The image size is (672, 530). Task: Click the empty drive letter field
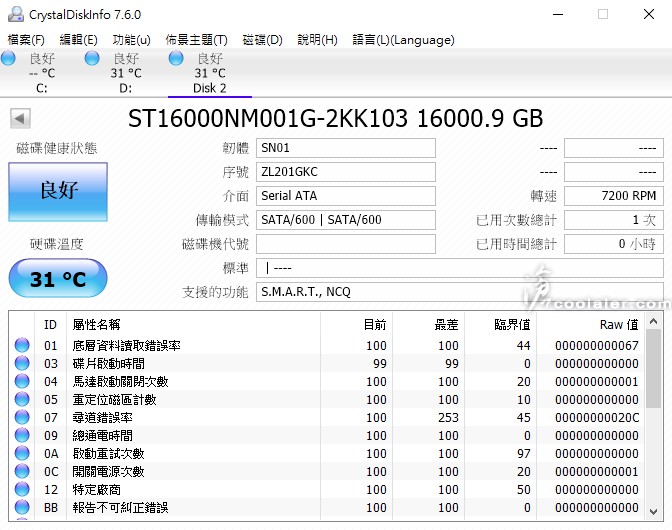[346, 244]
